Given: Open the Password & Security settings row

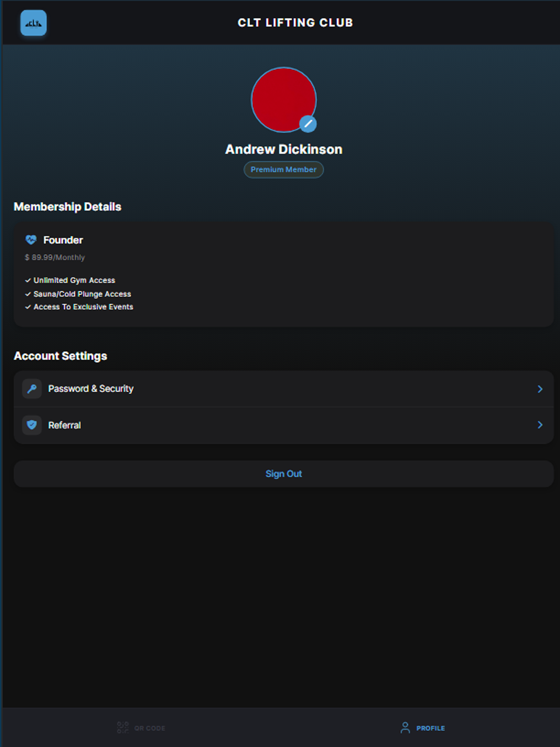Looking at the screenshot, I should (x=284, y=389).
